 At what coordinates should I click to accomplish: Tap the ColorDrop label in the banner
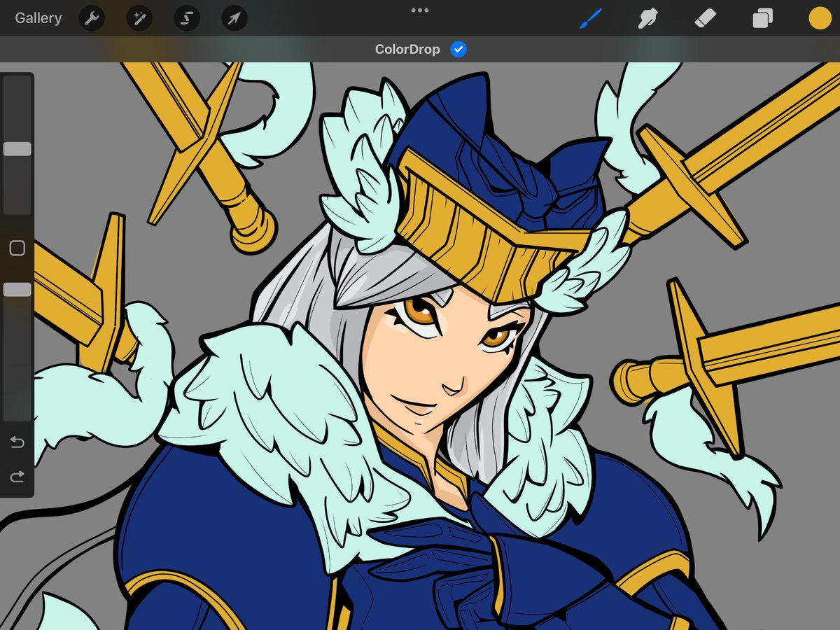[x=407, y=49]
